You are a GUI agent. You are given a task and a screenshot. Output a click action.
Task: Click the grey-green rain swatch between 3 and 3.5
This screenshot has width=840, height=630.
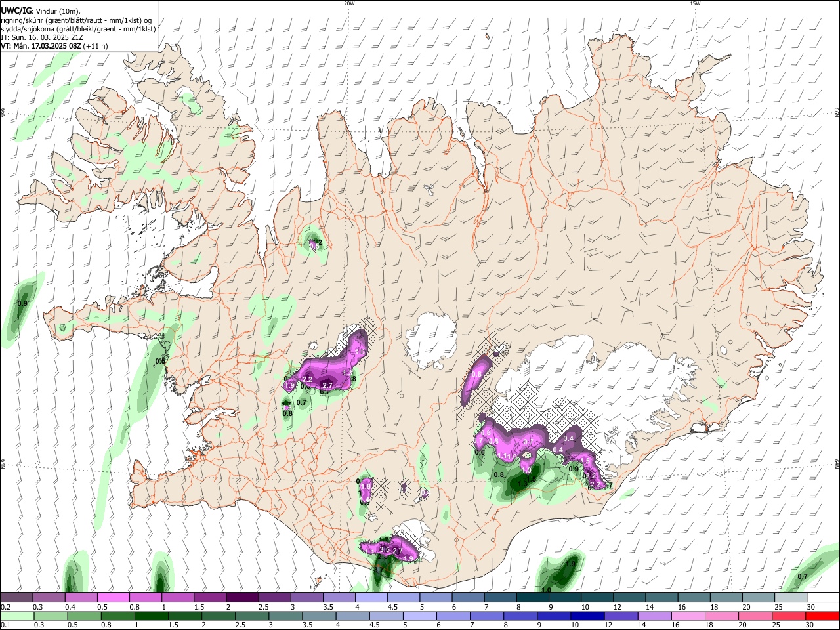point(286,616)
